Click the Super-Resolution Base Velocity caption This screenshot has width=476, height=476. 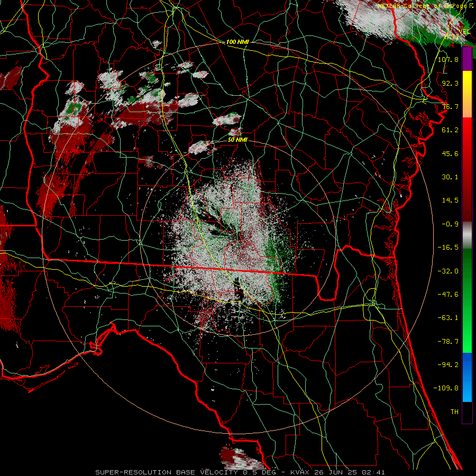click(x=240, y=472)
